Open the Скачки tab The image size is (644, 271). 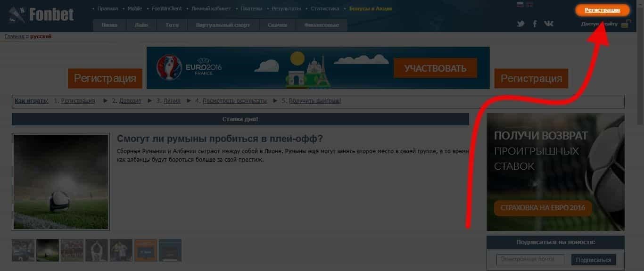277,25
